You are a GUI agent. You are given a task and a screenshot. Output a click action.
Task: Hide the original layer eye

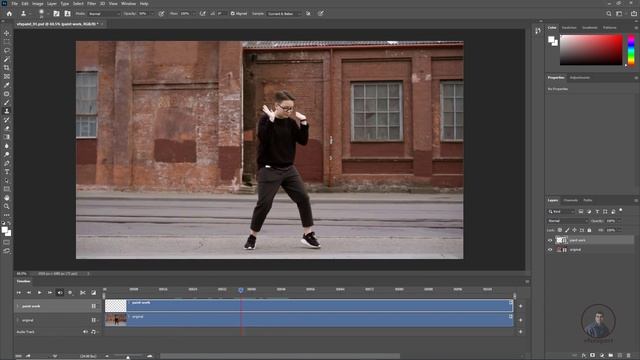point(550,250)
